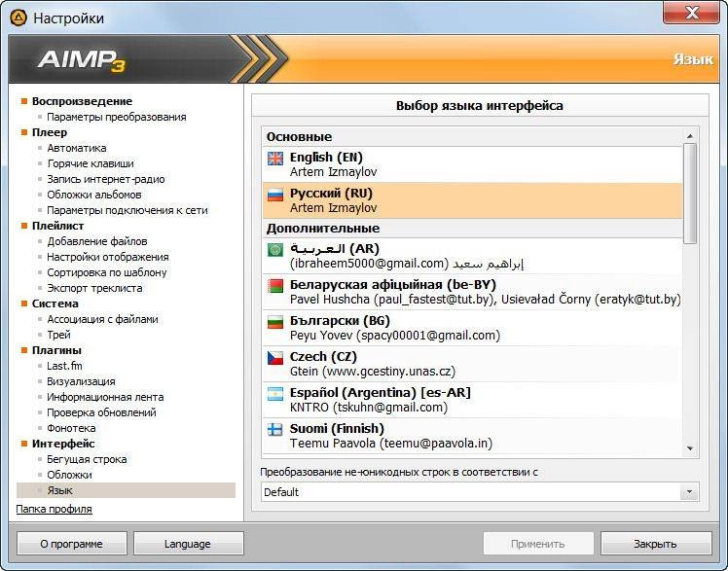This screenshot has height=571, width=728.
Task: Choose Czech (CZ) language
Action: (x=473, y=364)
